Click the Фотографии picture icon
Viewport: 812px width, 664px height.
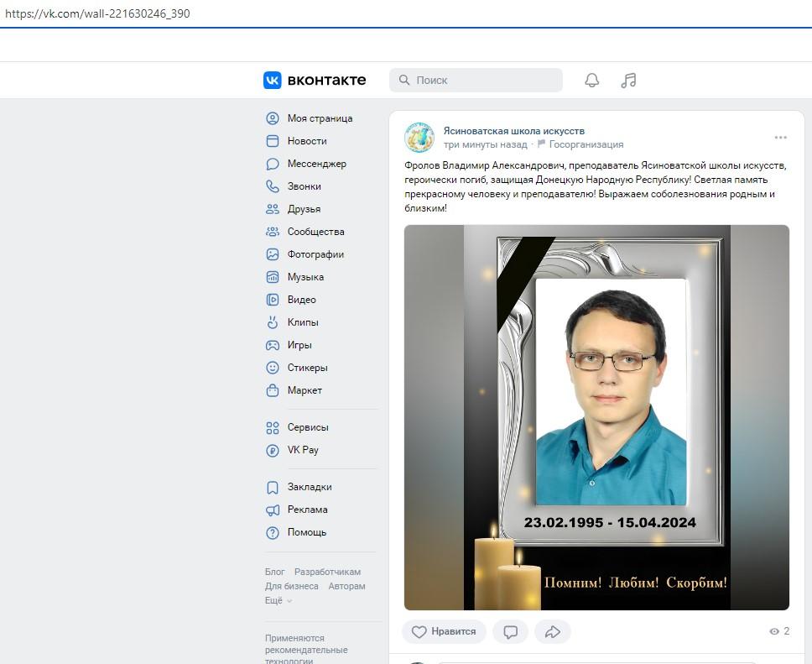pyautogui.click(x=273, y=254)
